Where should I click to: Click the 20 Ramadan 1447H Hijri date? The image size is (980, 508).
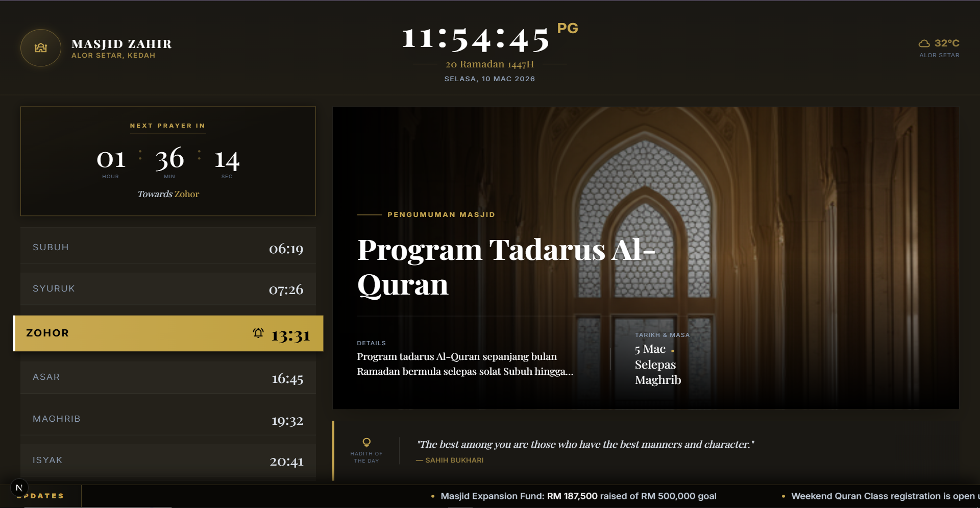click(x=489, y=64)
